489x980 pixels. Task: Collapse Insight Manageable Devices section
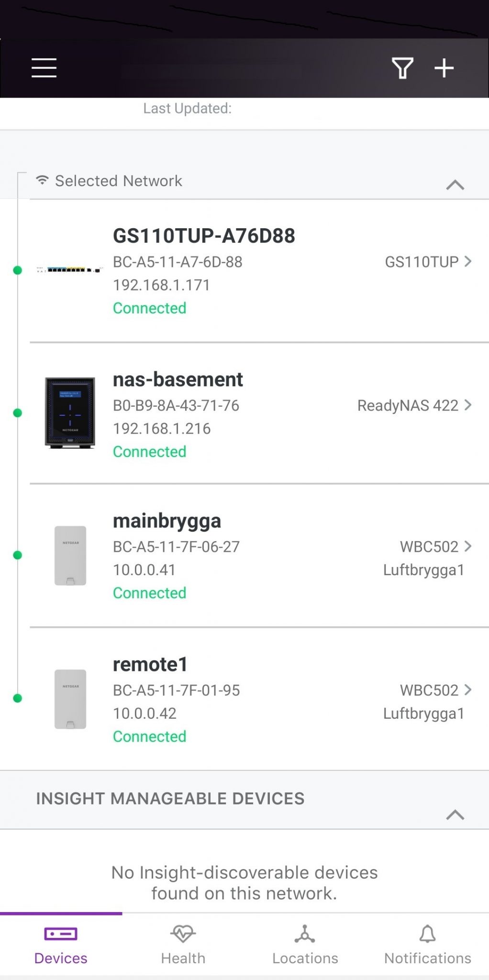(x=455, y=814)
